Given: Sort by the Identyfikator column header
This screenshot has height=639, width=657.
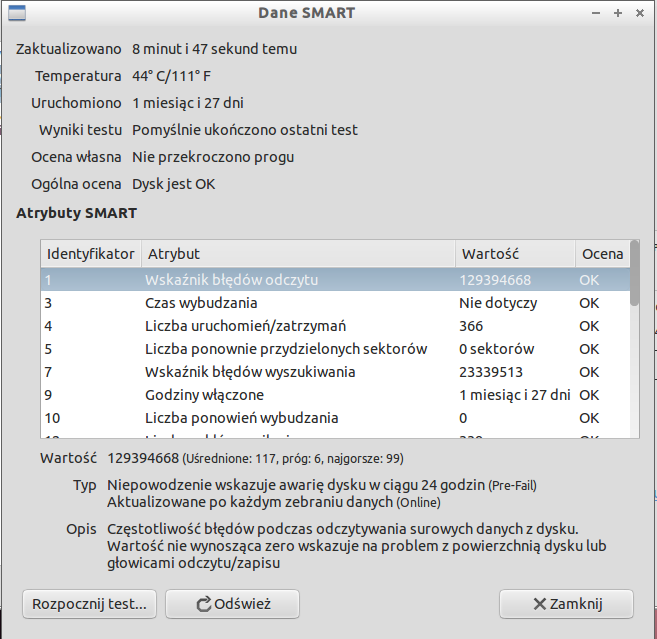Looking at the screenshot, I should click(90, 254).
